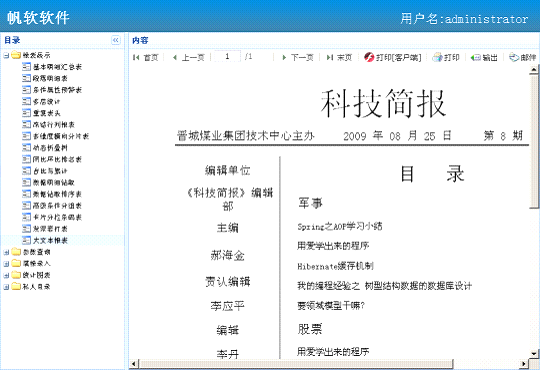Click the 股票 section heading
Image resolution: width=545 pixels, height=374 pixels.
pyautogui.click(x=310, y=329)
